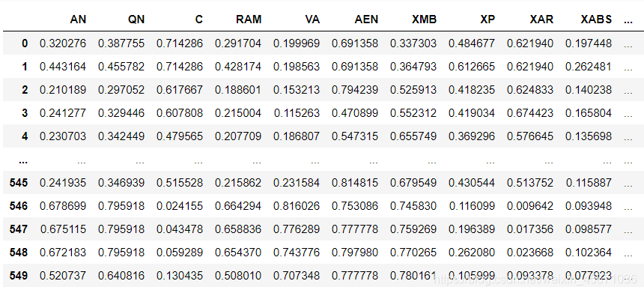This screenshot has width=644, height=293.
Task: Click cell value 0.814815
Action: pyautogui.click(x=355, y=182)
